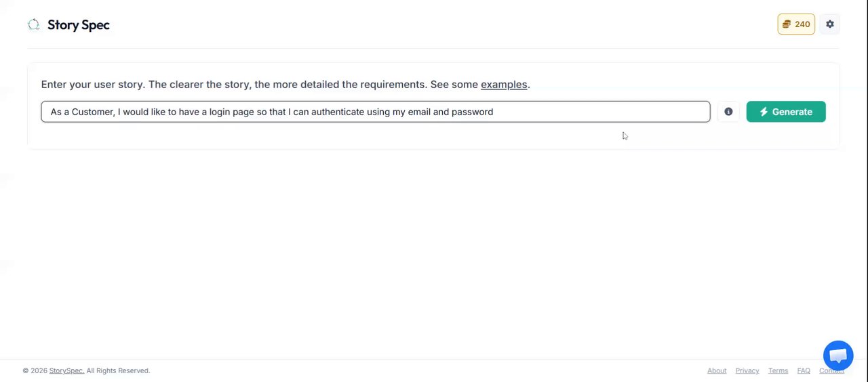This screenshot has height=382, width=868.
Task: Open the Privacy footer link
Action: [x=747, y=370]
